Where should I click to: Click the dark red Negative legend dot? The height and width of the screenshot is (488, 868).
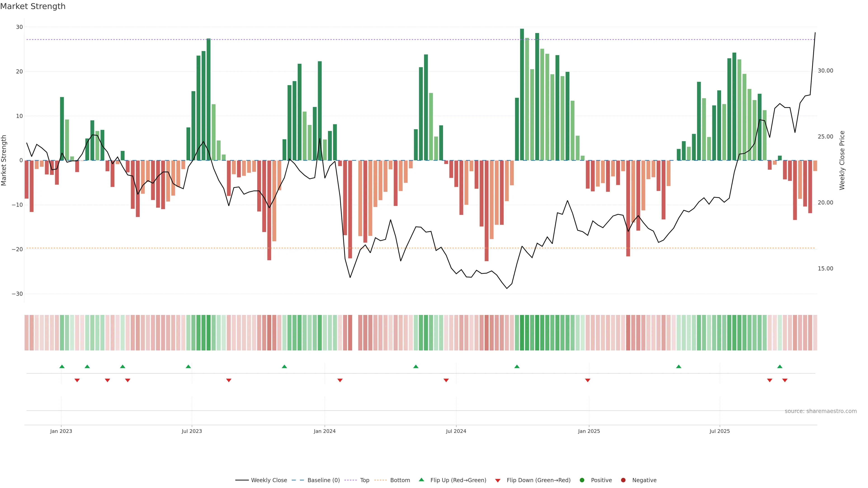(623, 480)
